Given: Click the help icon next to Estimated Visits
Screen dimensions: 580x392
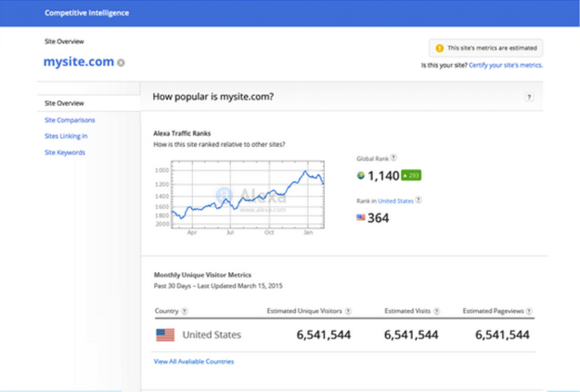Looking at the screenshot, I should (437, 311).
